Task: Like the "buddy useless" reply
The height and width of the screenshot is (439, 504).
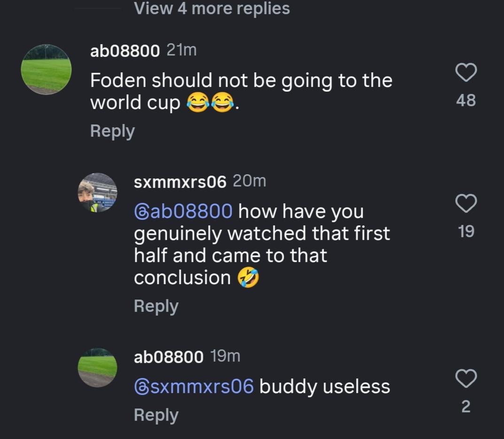Action: [x=466, y=378]
